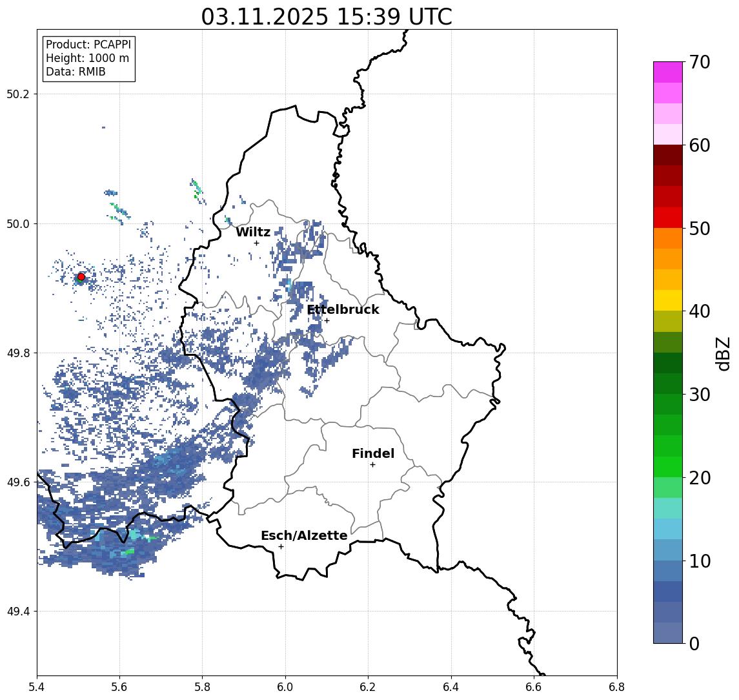Click the title timestamp 03.11.2025 15:39 UTC

327,17
